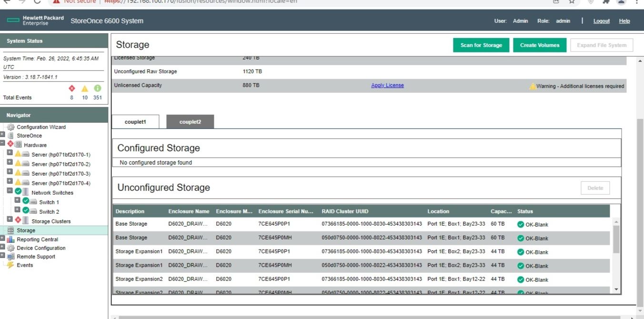
Task: Expand the Switch 1 node
Action: (x=18, y=200)
